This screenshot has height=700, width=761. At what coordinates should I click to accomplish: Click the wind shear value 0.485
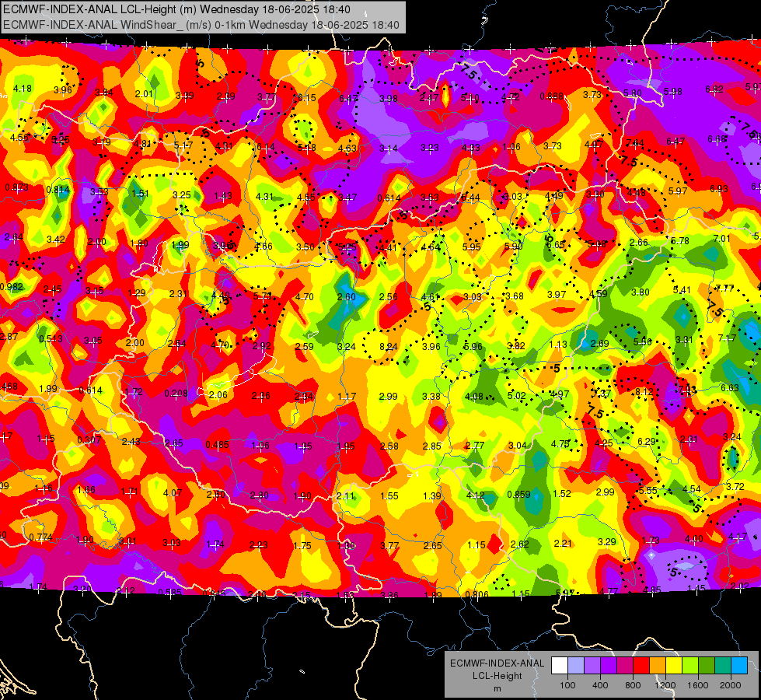click(x=217, y=444)
